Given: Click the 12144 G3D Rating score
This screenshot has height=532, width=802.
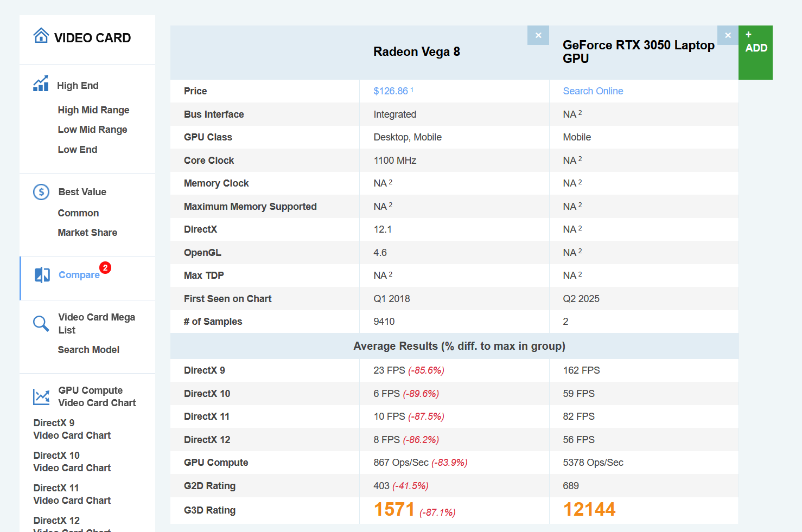Looking at the screenshot, I should click(x=589, y=509).
